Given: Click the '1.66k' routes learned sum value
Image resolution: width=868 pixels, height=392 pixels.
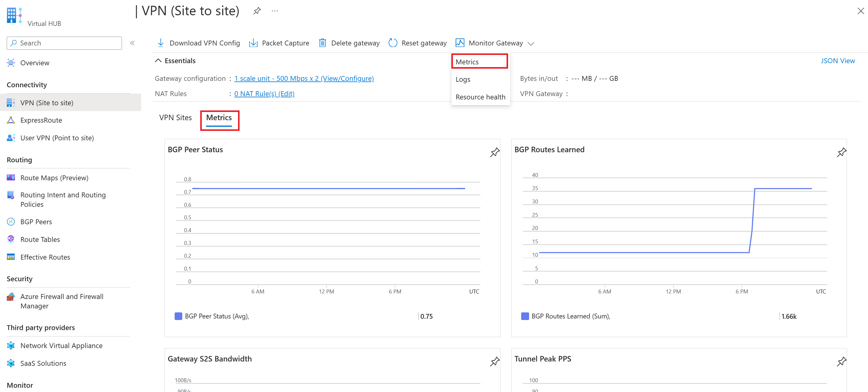Looking at the screenshot, I should 789,316.
